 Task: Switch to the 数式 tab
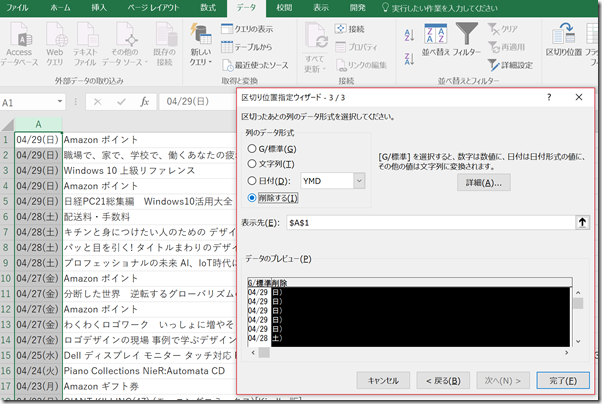(x=208, y=8)
